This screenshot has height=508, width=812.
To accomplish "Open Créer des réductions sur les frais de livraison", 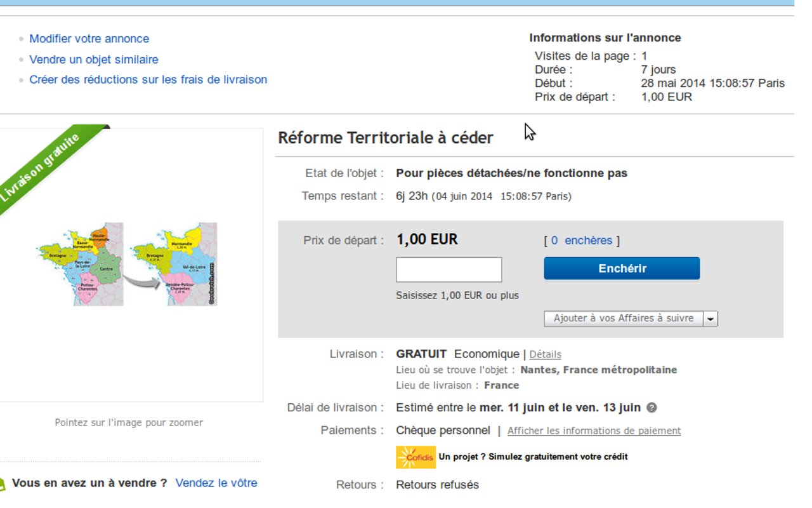I will pyautogui.click(x=148, y=80).
